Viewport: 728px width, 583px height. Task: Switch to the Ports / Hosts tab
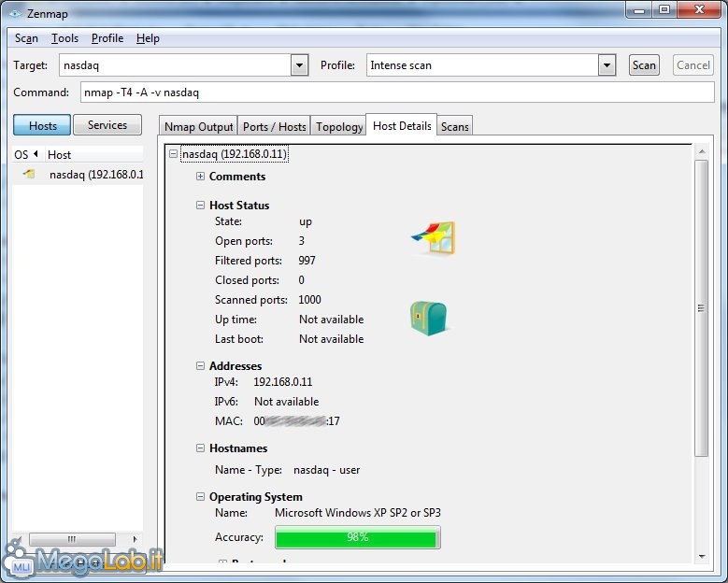coord(275,126)
